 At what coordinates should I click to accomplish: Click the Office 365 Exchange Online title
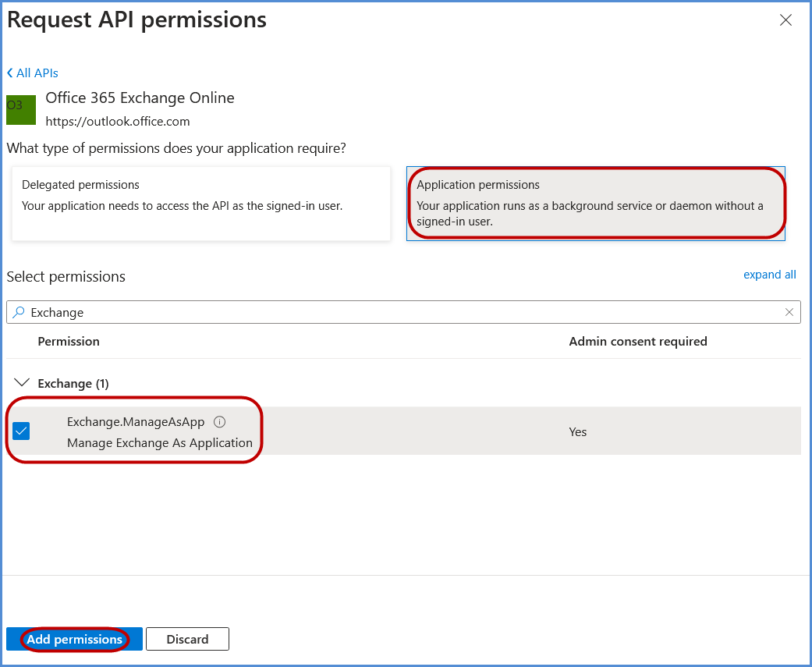140,98
